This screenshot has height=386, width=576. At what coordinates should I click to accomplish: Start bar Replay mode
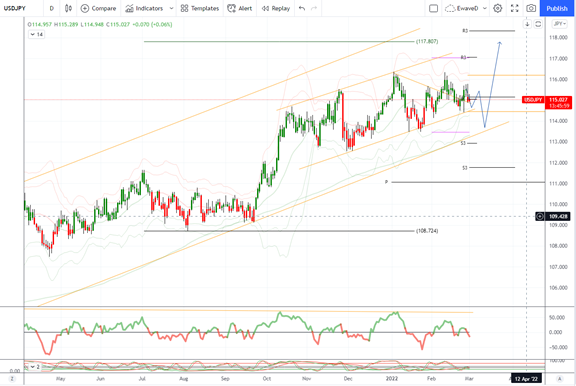[x=276, y=8]
